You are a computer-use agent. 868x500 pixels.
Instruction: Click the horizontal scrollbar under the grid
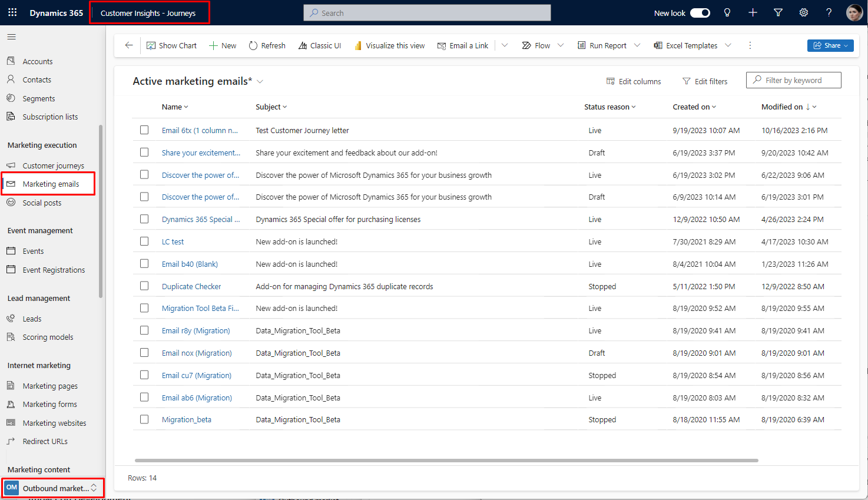pyautogui.click(x=446, y=460)
